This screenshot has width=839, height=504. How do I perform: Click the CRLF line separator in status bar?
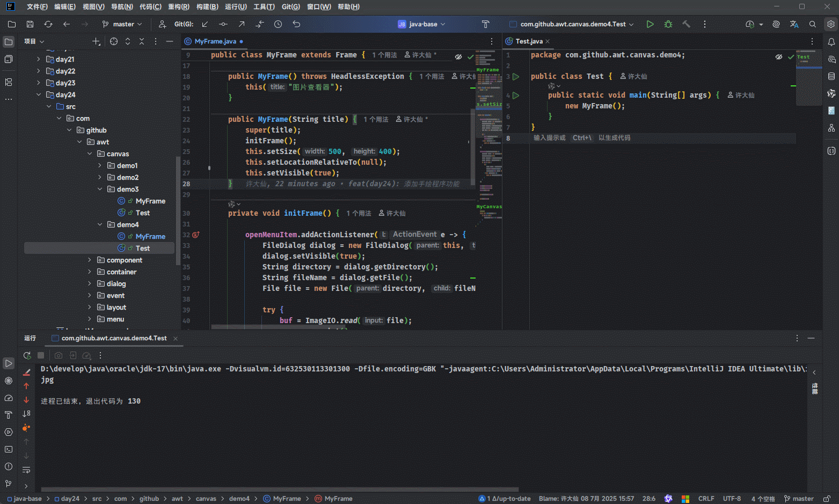click(706, 499)
